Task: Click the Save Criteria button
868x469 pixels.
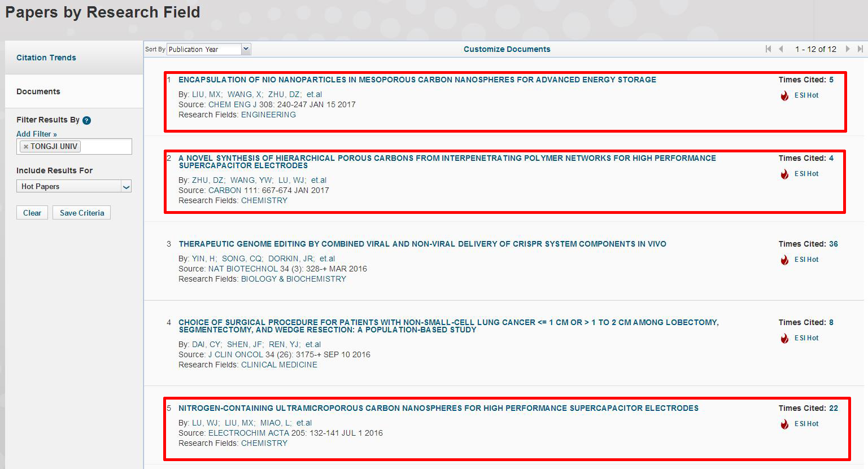Action: (82, 213)
